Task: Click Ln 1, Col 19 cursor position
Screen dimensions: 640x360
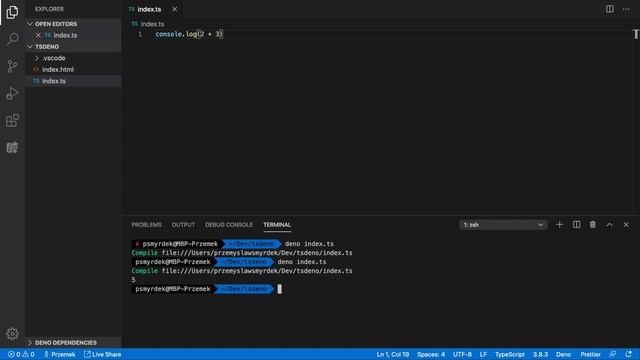Action: [x=393, y=354]
